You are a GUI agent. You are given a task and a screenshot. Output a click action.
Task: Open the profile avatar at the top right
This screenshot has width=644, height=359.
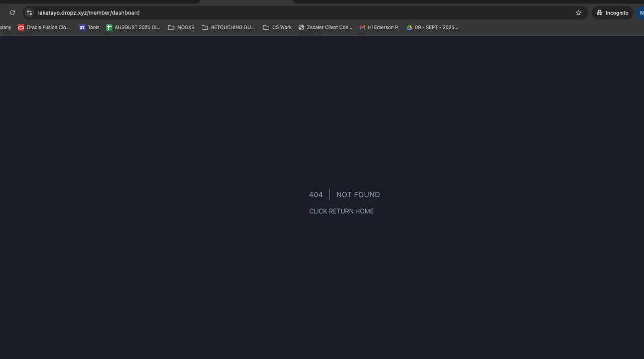point(640,13)
